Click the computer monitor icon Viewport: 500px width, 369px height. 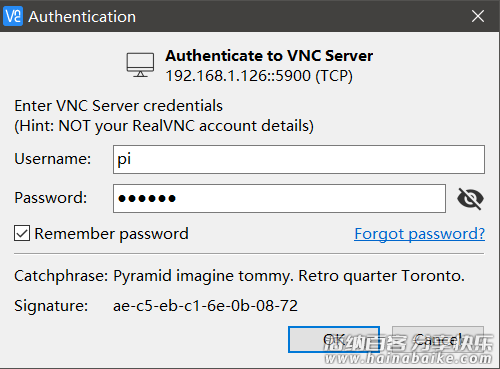pyautogui.click(x=140, y=65)
